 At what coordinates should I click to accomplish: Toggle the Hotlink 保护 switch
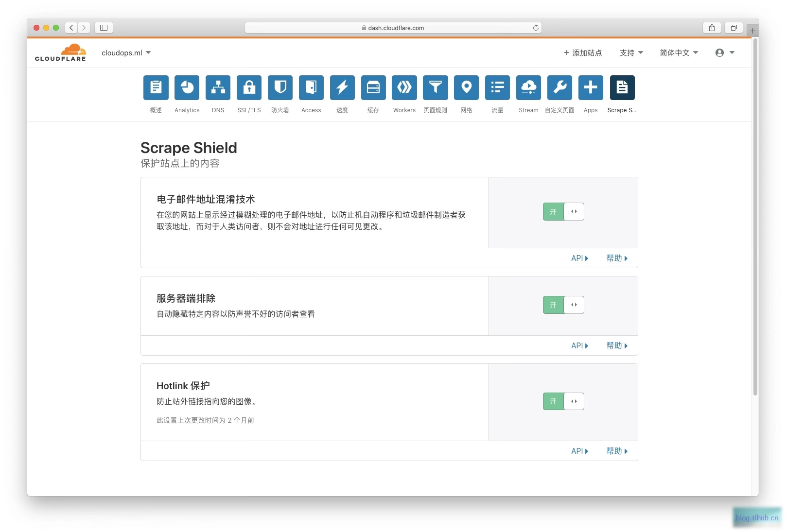(x=563, y=401)
